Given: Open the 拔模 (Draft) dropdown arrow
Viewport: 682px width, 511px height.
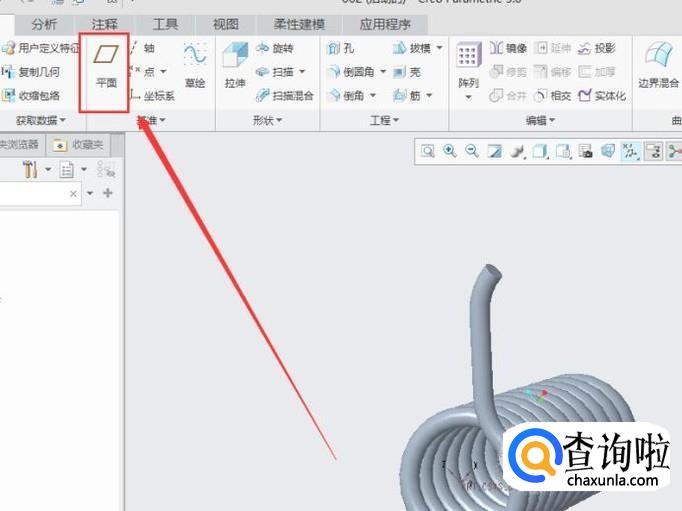Looking at the screenshot, I should (x=440, y=48).
